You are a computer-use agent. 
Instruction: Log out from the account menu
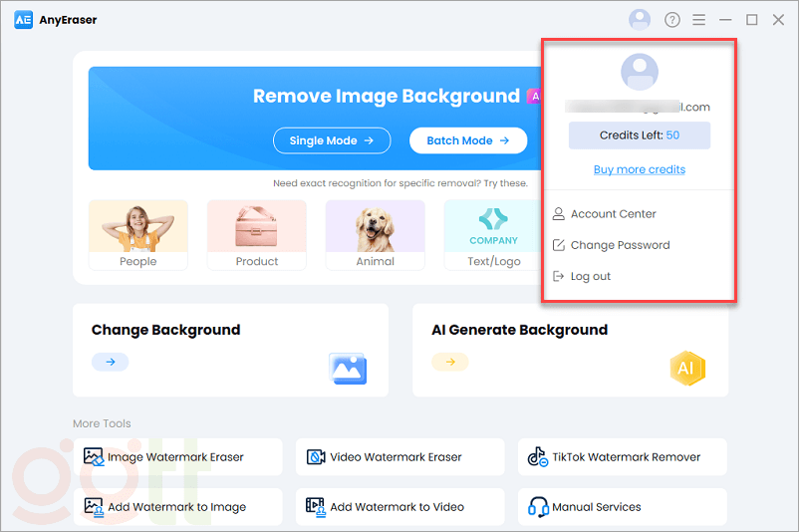[x=590, y=276]
